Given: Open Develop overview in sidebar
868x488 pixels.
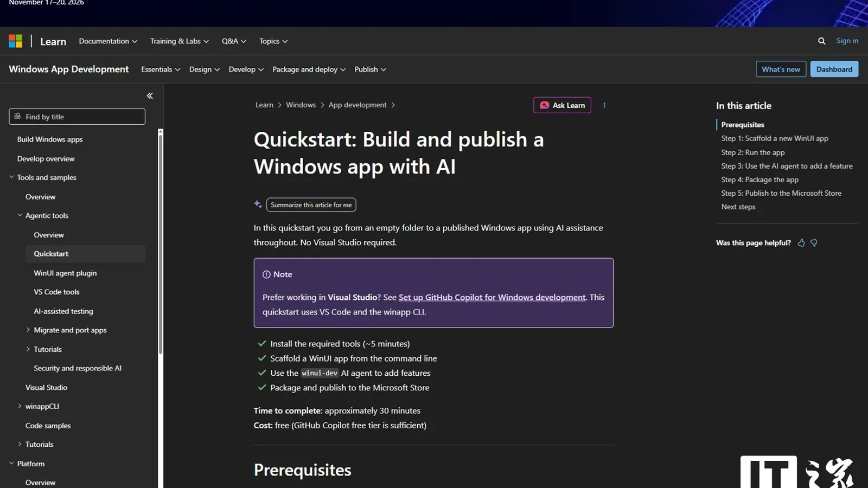Looking at the screenshot, I should point(46,159).
